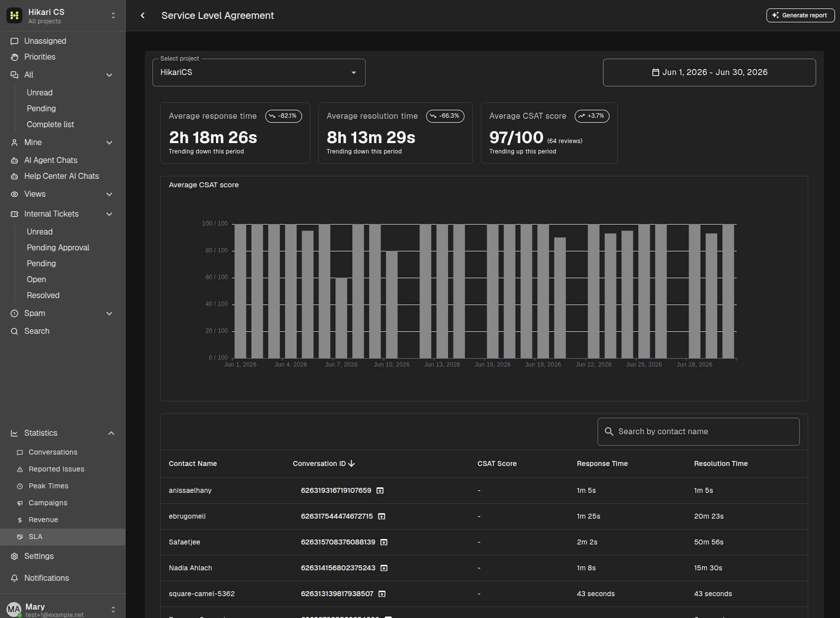840x618 pixels.
Task: Click the Settings gear icon
Action: [x=14, y=556]
